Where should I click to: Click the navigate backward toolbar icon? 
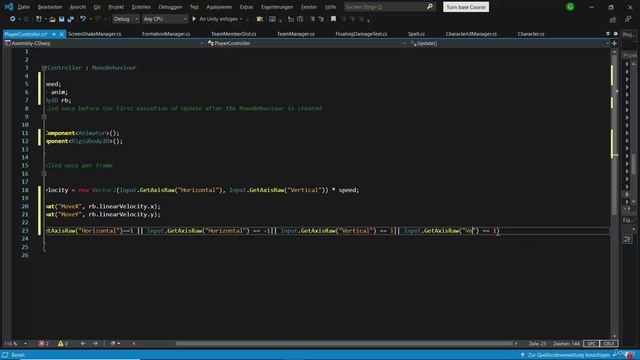tap(12, 19)
